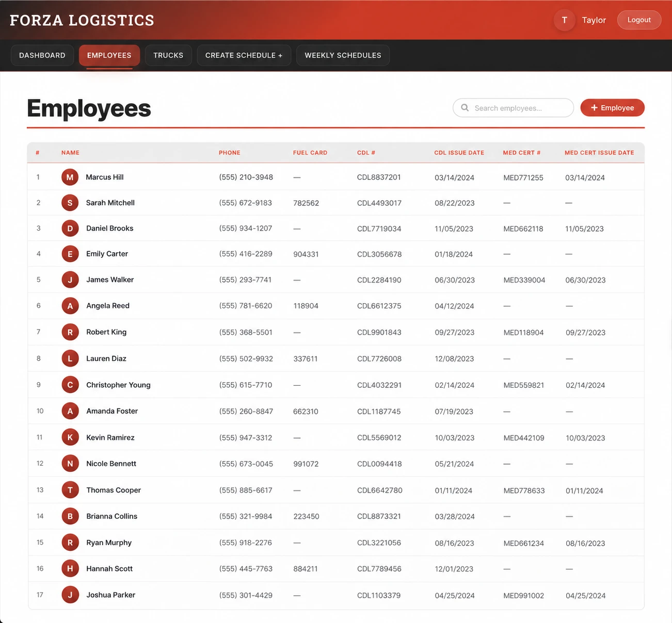Image resolution: width=672 pixels, height=623 pixels.
Task: Click the name Hannah Scott
Action: pyautogui.click(x=109, y=569)
